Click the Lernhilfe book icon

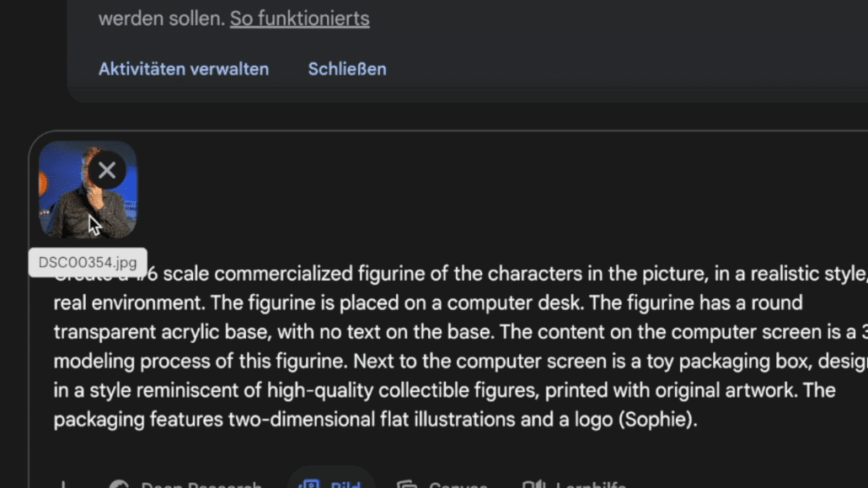pyautogui.click(x=533, y=484)
